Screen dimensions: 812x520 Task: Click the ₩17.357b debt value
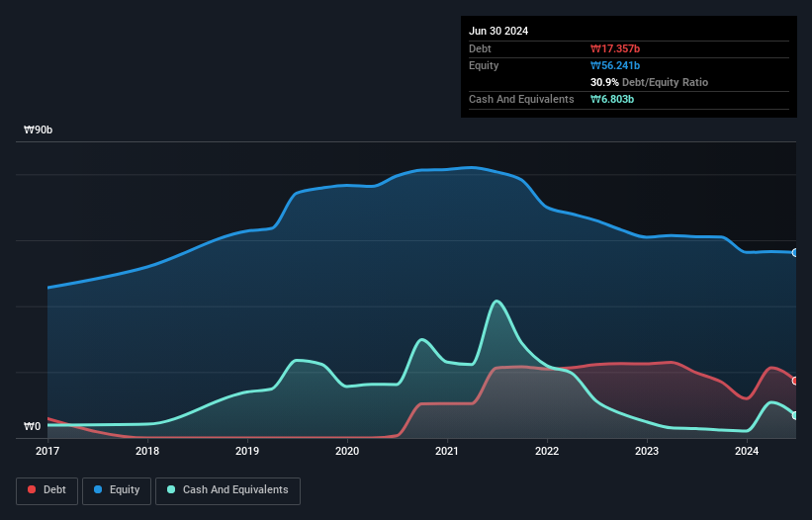point(615,48)
